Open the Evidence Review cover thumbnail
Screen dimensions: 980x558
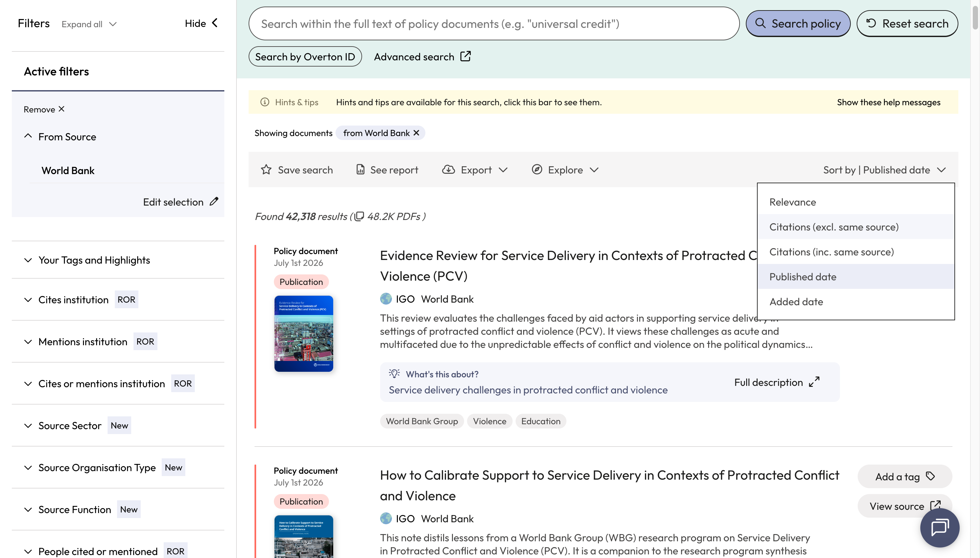pyautogui.click(x=303, y=333)
